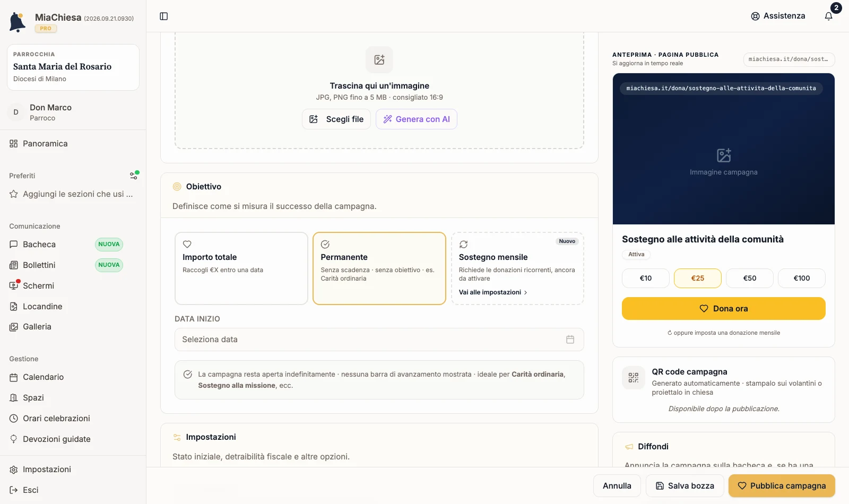Choose the €10 donation amount

(646, 278)
